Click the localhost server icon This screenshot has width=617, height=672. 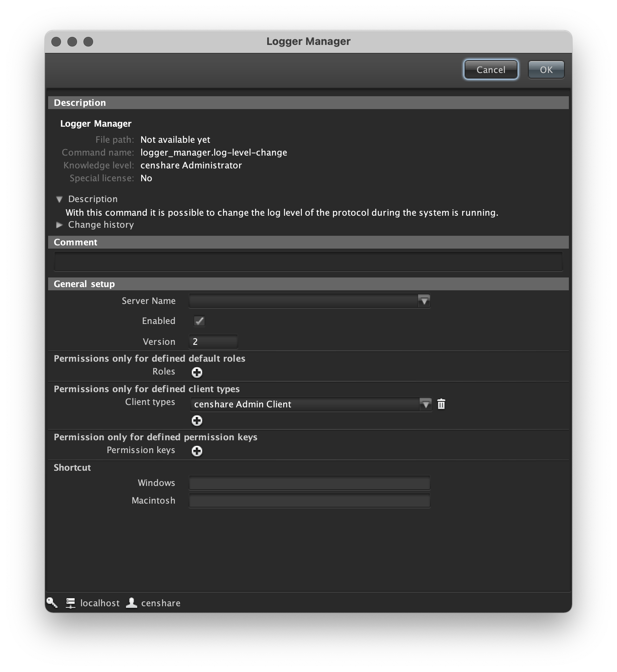point(71,603)
